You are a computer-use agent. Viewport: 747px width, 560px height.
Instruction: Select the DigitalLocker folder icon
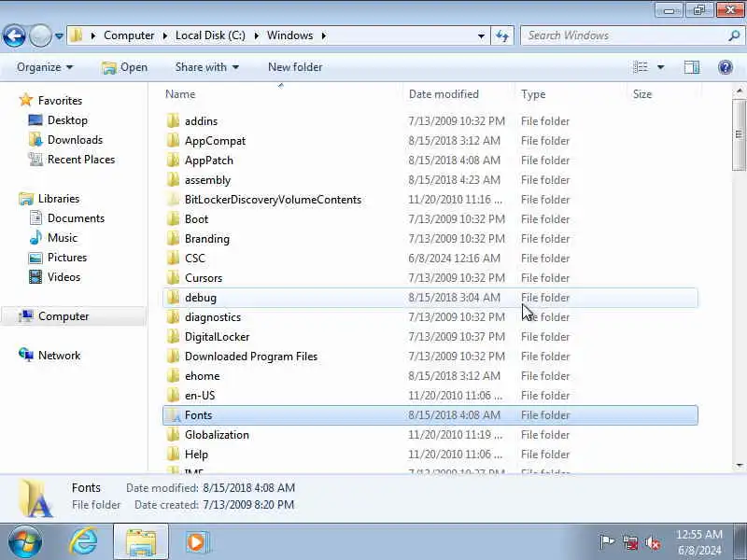click(173, 337)
